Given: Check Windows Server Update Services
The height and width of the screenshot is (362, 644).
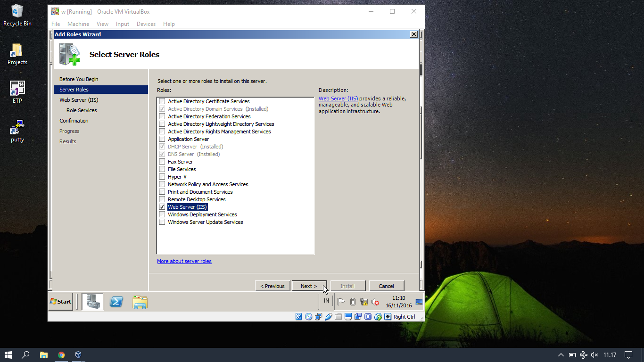Looking at the screenshot, I should click(x=162, y=222).
